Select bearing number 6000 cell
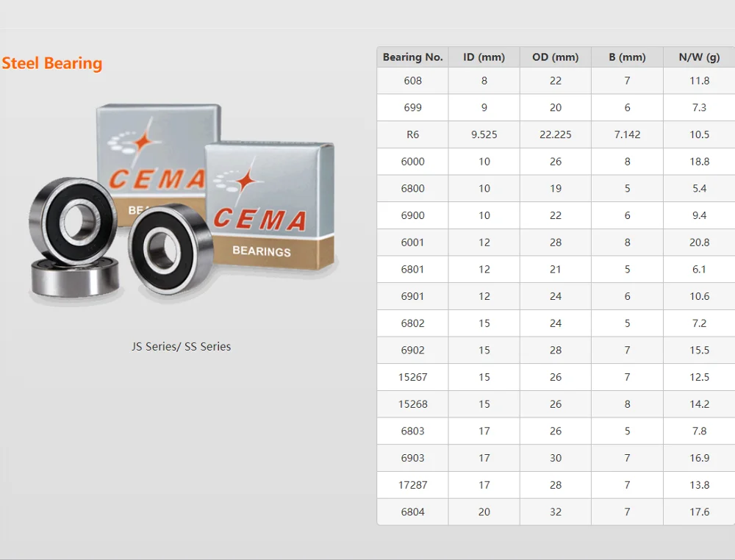 [412, 162]
